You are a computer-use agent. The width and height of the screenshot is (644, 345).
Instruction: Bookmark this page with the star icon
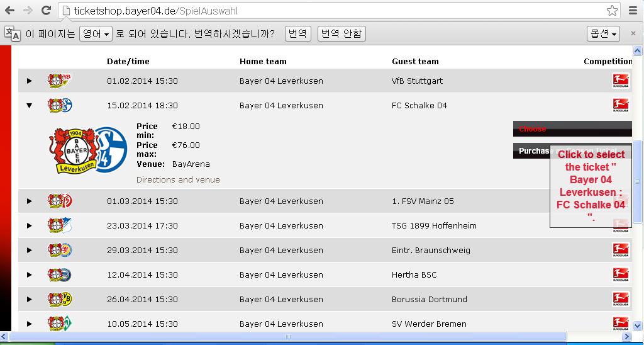tap(612, 11)
